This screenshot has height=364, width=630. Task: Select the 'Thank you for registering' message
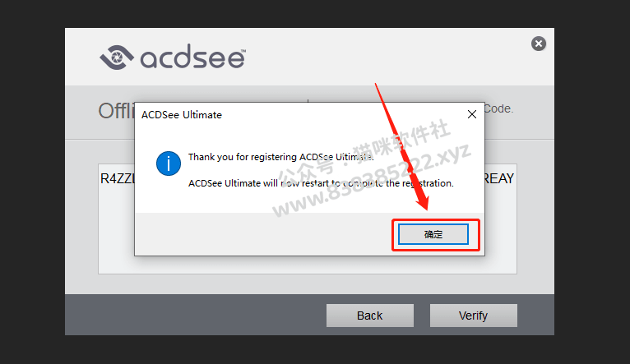coord(280,157)
